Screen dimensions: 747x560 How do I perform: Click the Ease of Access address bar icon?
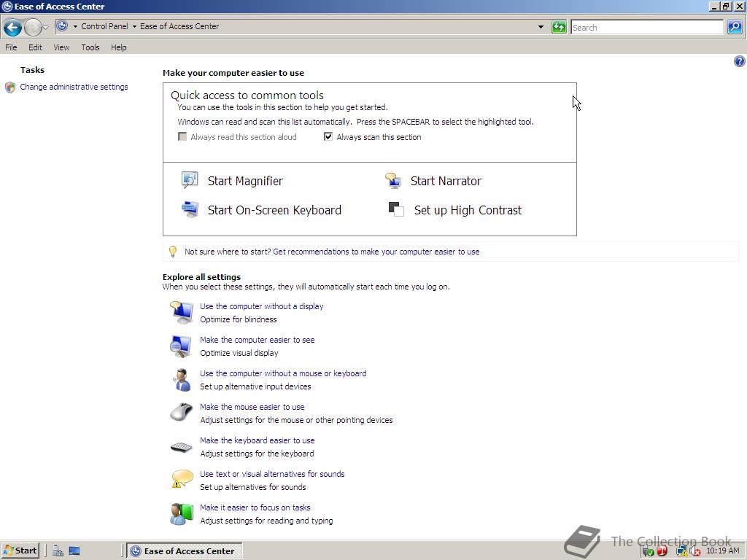click(63, 26)
